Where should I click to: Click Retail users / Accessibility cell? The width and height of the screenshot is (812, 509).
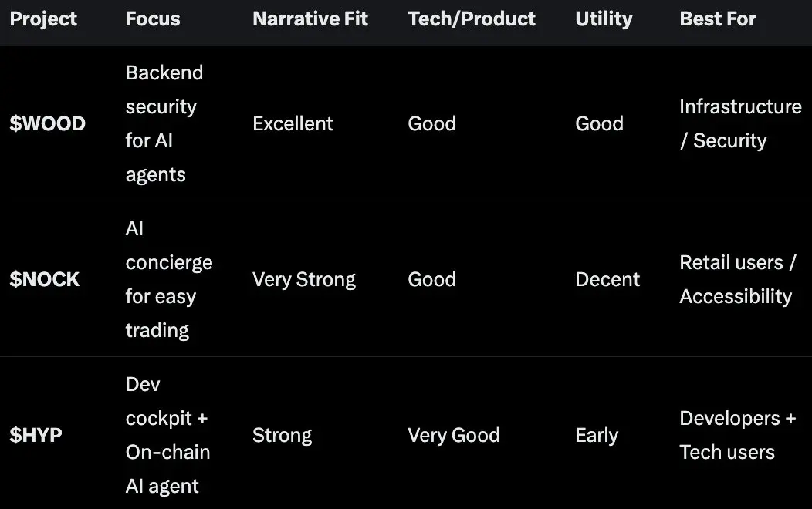pyautogui.click(x=738, y=279)
